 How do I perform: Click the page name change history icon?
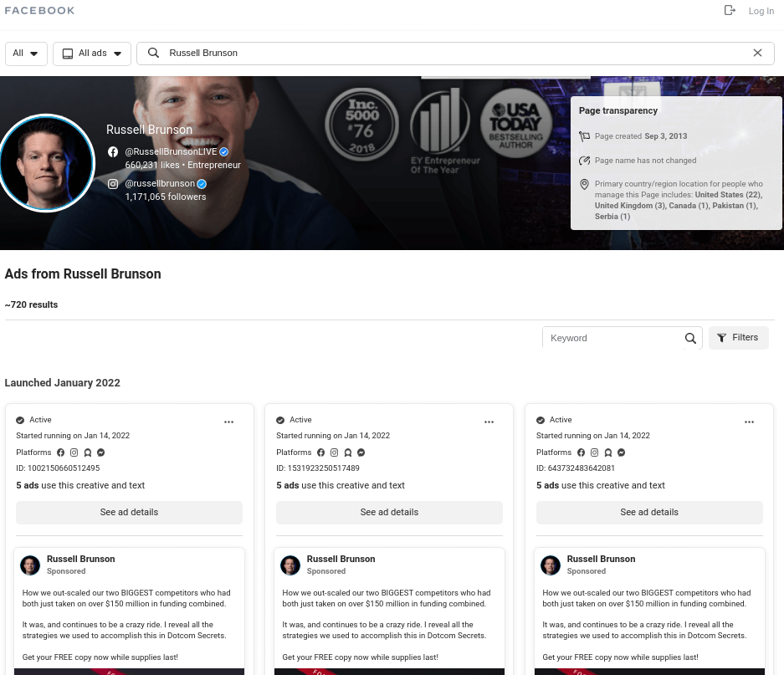coord(584,161)
